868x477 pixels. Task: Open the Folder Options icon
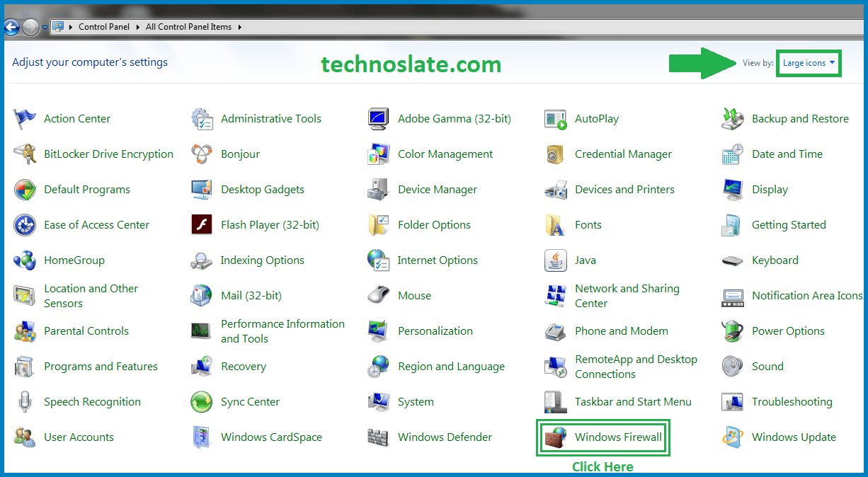coord(379,225)
